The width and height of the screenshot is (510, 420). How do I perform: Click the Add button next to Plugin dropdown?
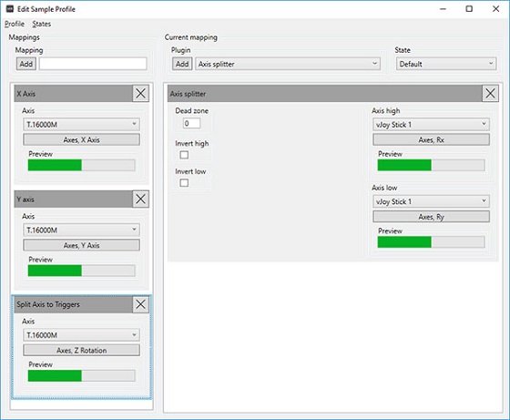click(x=182, y=64)
